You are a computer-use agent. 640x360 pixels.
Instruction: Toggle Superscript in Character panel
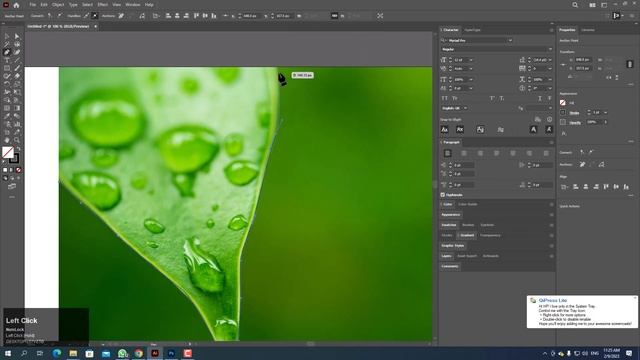pyautogui.click(x=492, y=98)
